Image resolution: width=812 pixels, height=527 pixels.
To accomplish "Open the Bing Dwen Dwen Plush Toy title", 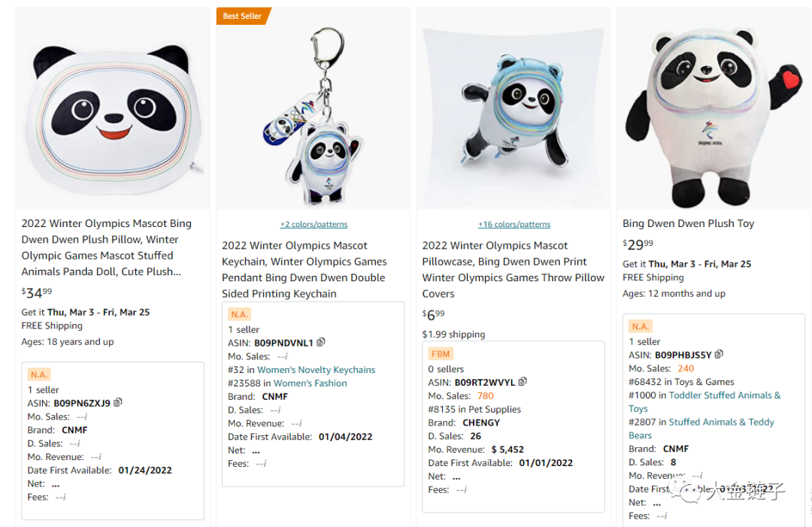I will [688, 223].
